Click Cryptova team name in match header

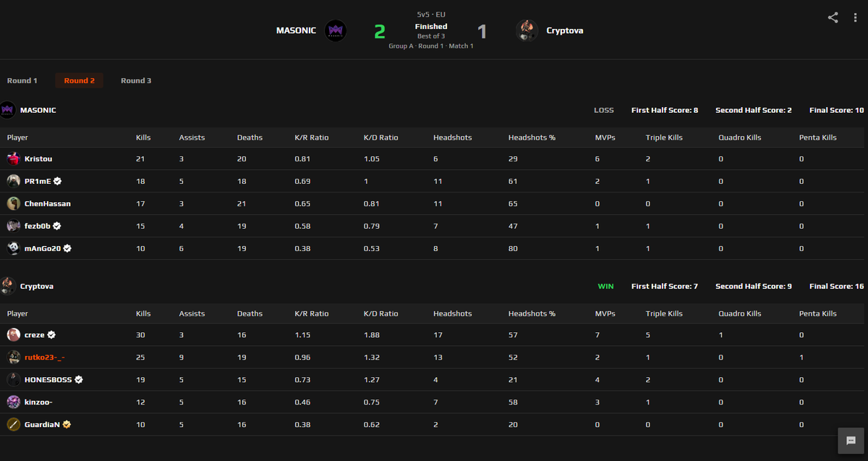(x=565, y=30)
